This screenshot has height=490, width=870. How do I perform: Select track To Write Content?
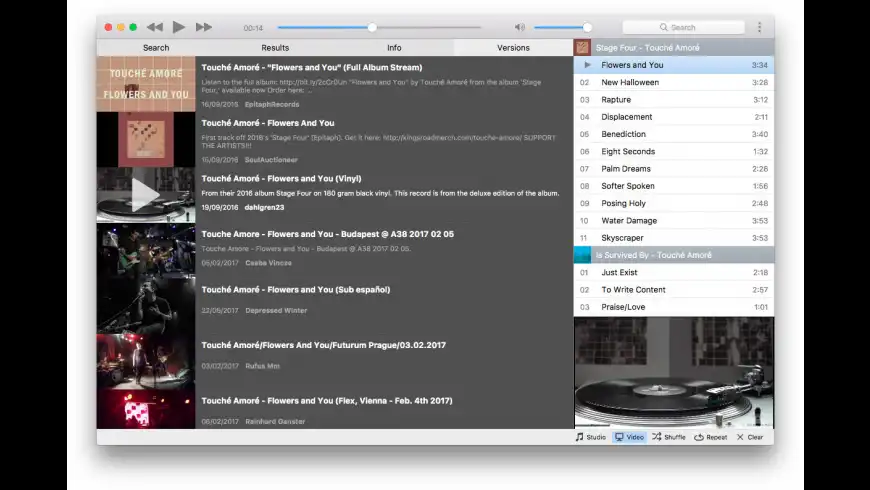click(x=674, y=290)
